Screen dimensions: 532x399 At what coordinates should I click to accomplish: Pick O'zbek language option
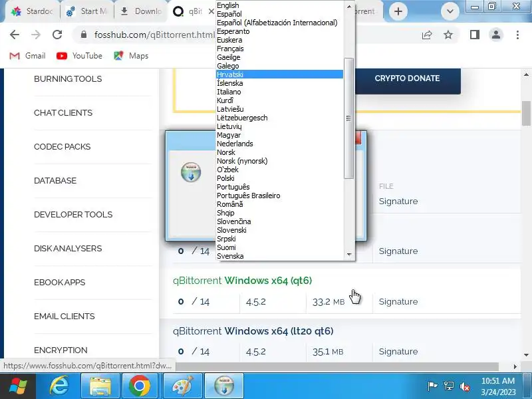click(x=279, y=170)
